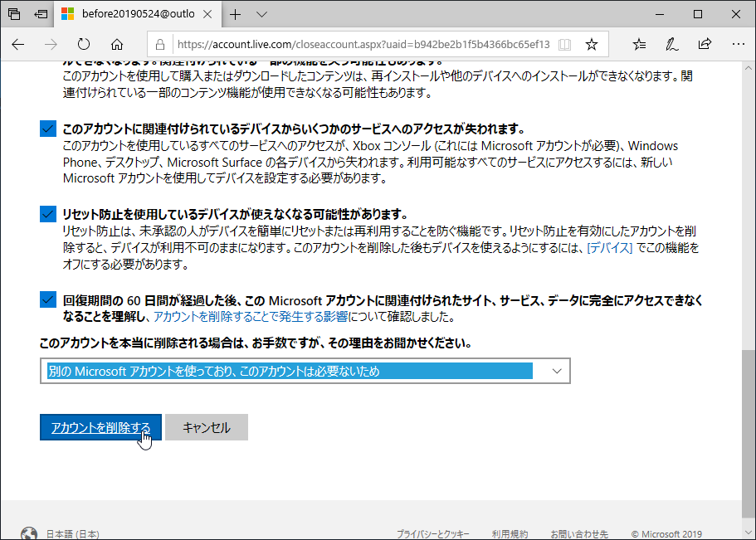
Task: Show tab previews chevron
Action: [261, 14]
